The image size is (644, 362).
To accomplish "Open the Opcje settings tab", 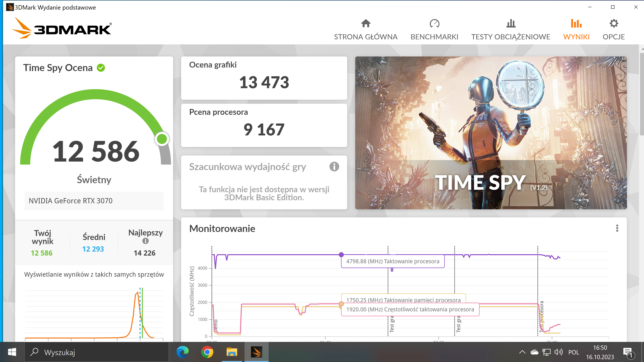I will (x=613, y=30).
